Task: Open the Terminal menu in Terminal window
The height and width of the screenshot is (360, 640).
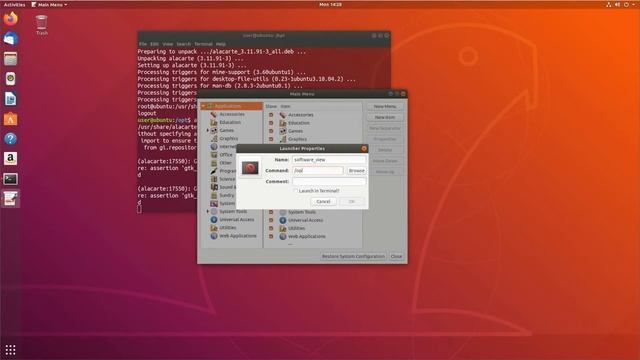Action: point(203,44)
